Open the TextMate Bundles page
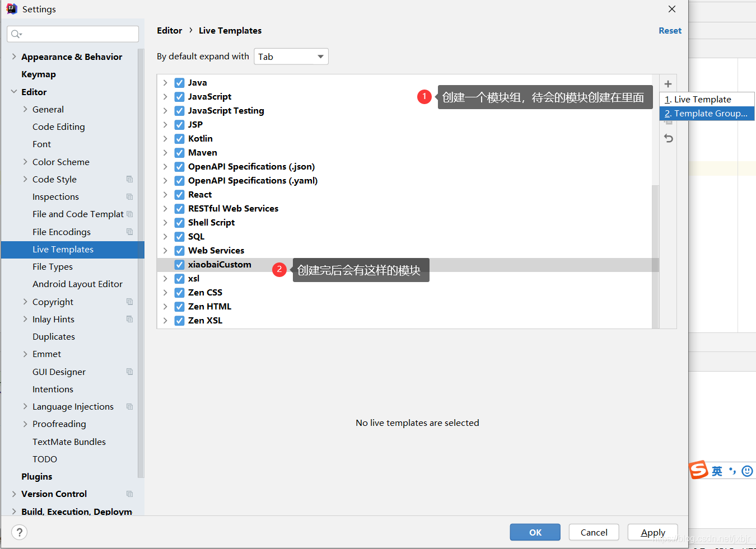Image resolution: width=756 pixels, height=549 pixels. coord(69,442)
